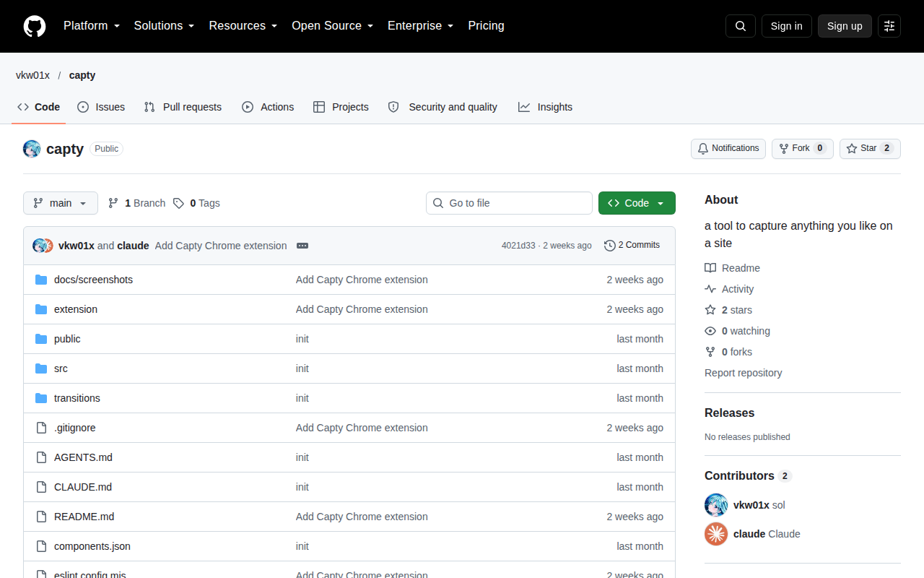924x578 pixels.
Task: Click the vkw01x contributor avatar
Action: tap(716, 505)
